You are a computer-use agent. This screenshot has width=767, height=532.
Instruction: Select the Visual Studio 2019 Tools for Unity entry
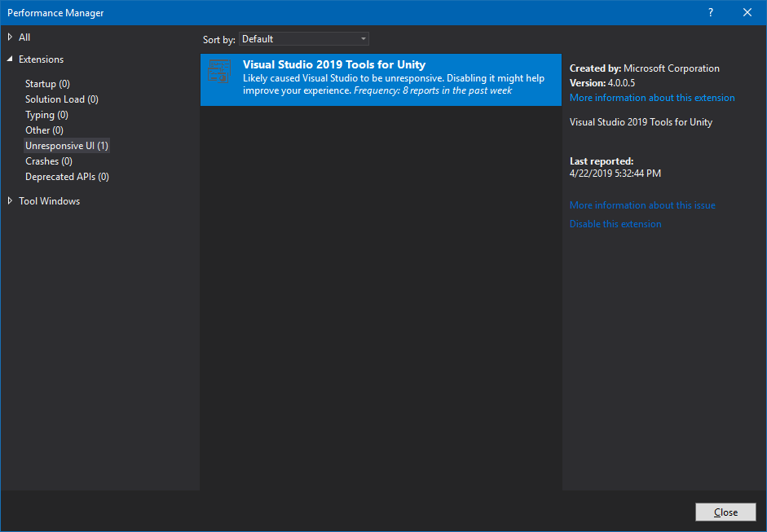[x=381, y=79]
